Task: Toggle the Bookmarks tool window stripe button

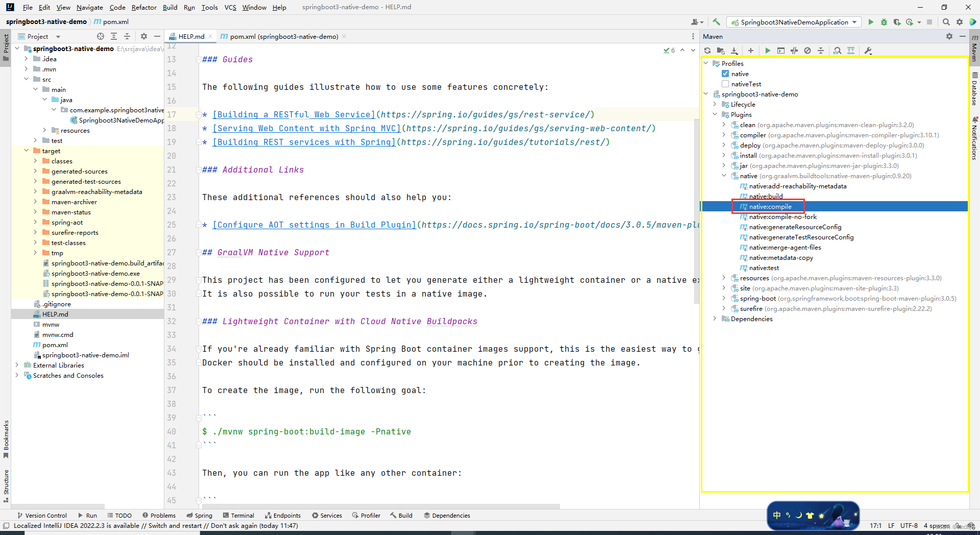Action: tap(6, 439)
